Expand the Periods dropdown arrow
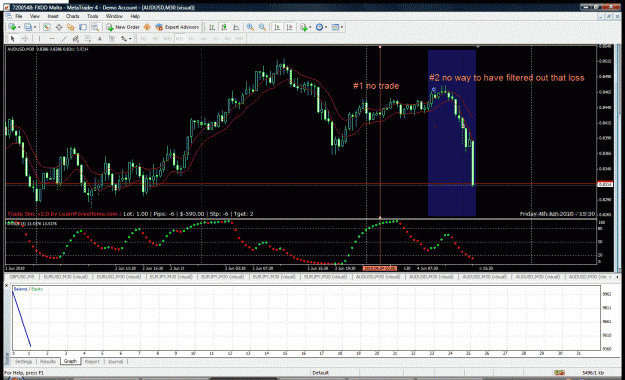The width and height of the screenshot is (625, 380). (326, 27)
